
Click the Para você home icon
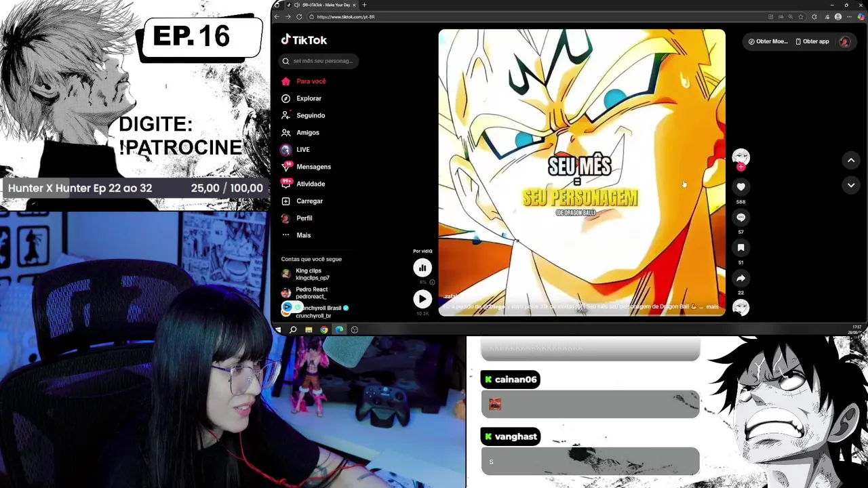click(285, 81)
